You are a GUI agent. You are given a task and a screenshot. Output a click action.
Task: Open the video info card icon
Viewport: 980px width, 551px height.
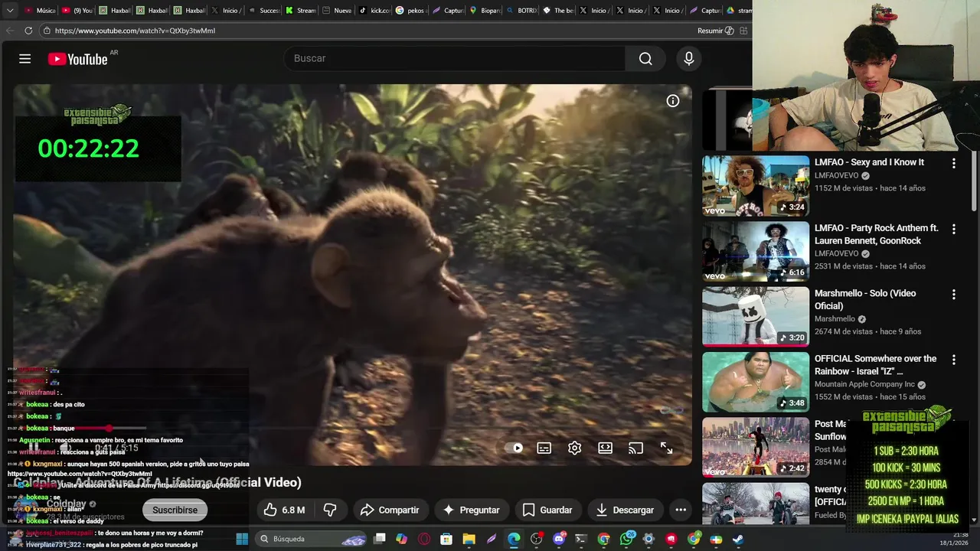pyautogui.click(x=672, y=101)
